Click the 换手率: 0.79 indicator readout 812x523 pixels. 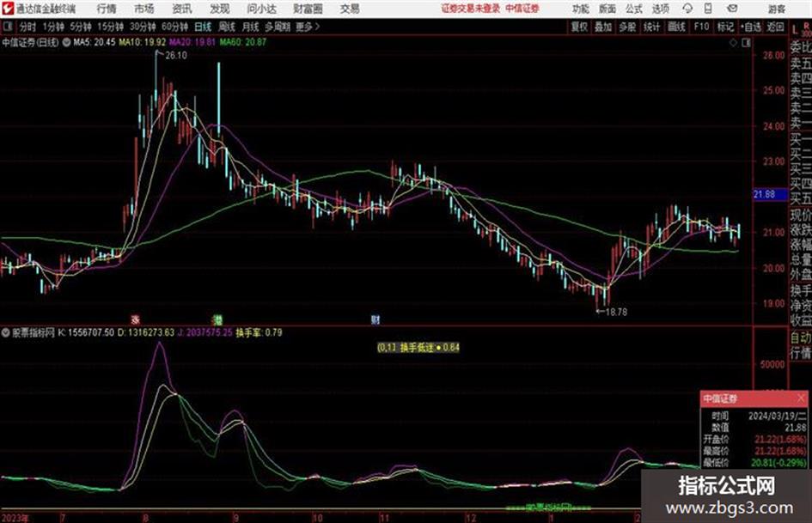tap(259, 332)
